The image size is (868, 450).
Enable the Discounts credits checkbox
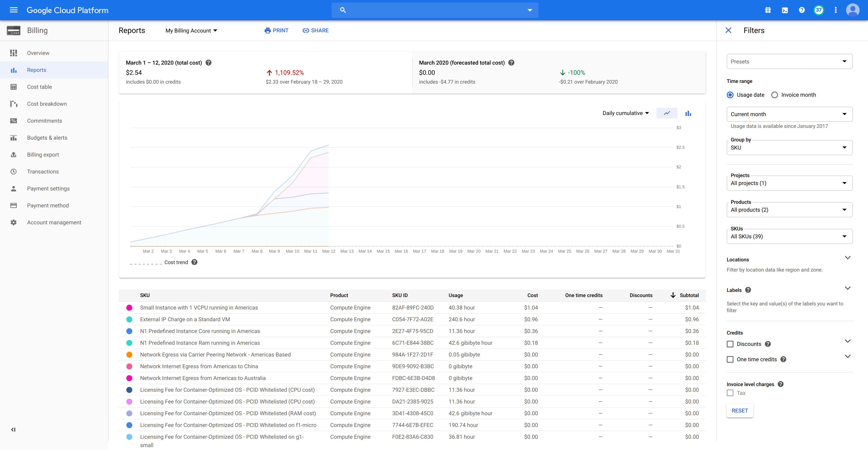click(x=730, y=344)
